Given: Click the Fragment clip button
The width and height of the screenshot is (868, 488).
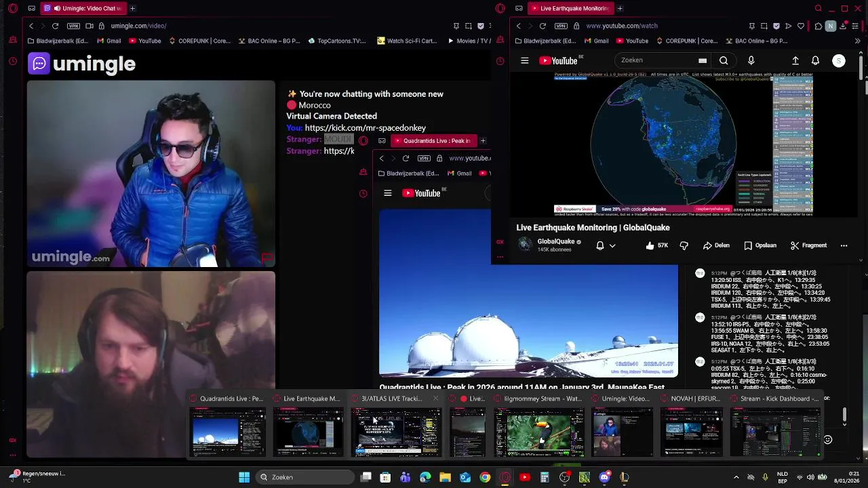Looking at the screenshot, I should pos(808,245).
